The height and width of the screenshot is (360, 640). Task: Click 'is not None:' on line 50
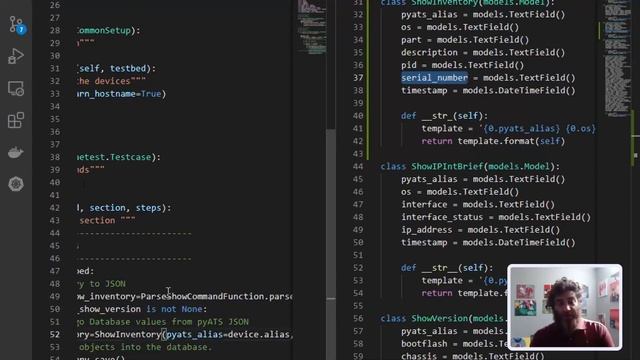click(x=176, y=309)
